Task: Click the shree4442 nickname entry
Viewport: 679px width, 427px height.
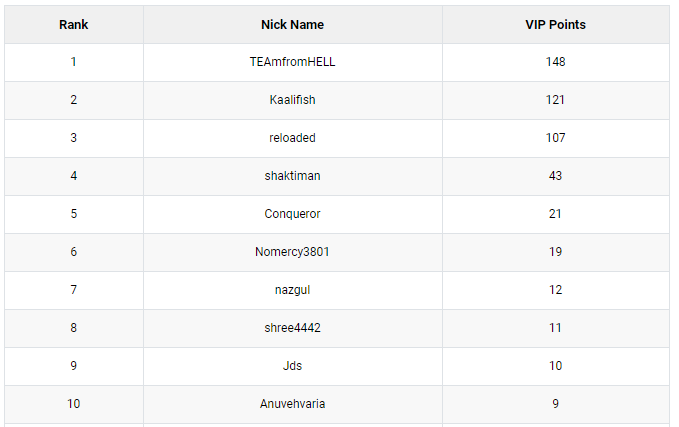Action: (x=293, y=328)
